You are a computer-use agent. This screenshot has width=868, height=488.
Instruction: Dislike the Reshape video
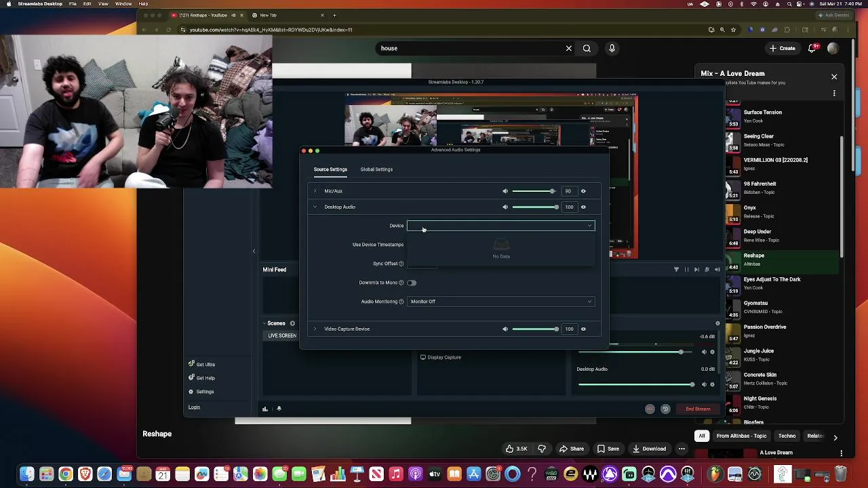coord(542,449)
